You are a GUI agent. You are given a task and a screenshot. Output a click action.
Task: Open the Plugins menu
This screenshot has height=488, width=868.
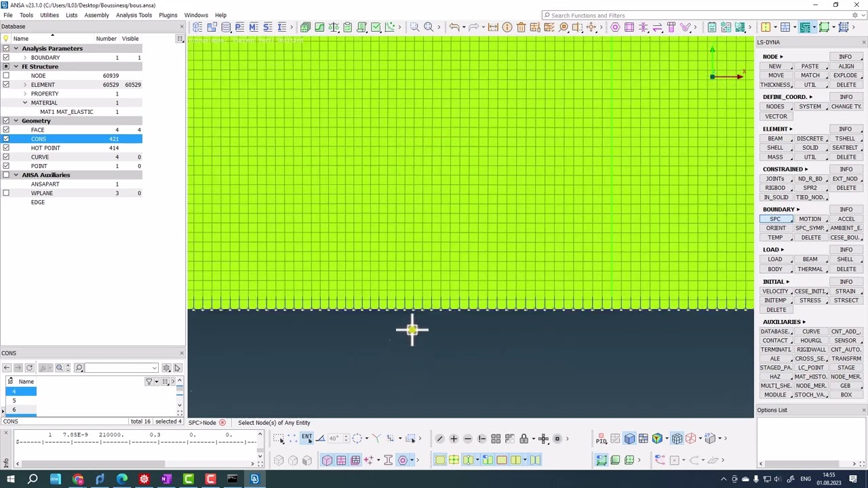(167, 15)
